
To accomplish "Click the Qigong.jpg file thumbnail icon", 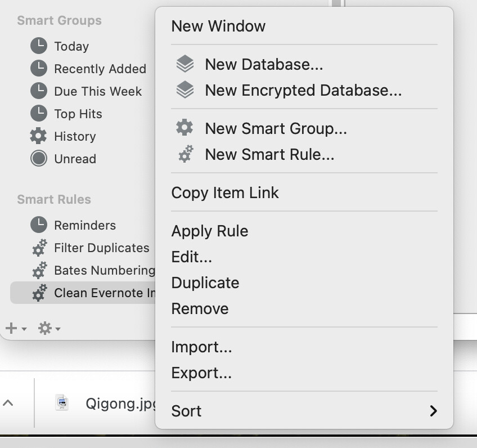I will click(x=63, y=403).
